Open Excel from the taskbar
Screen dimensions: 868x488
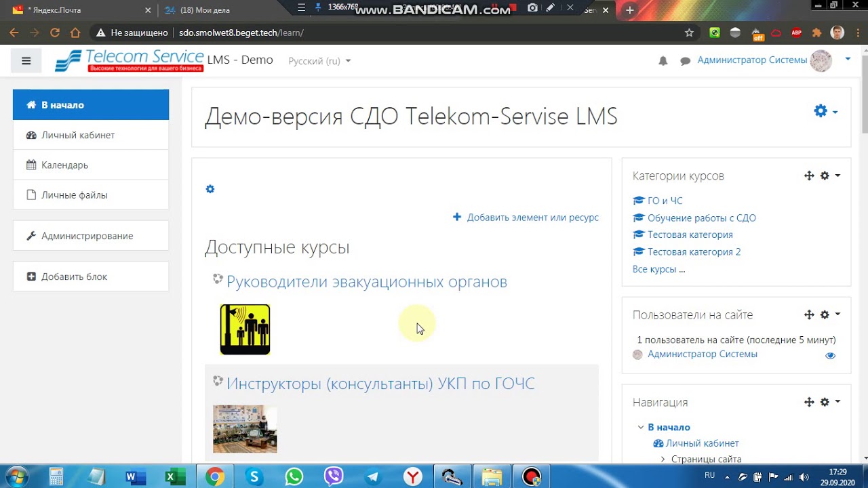pyautogui.click(x=175, y=476)
